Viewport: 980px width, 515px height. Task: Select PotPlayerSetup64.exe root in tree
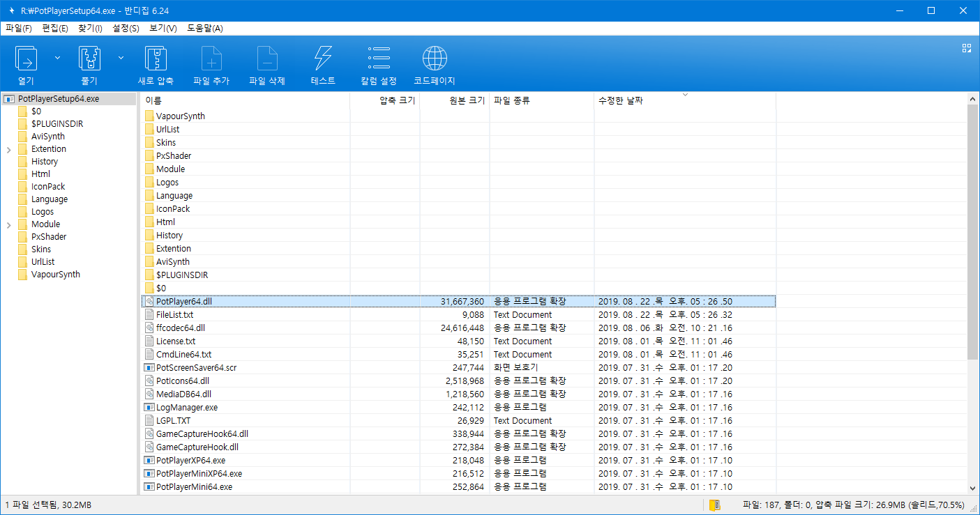[x=59, y=99]
